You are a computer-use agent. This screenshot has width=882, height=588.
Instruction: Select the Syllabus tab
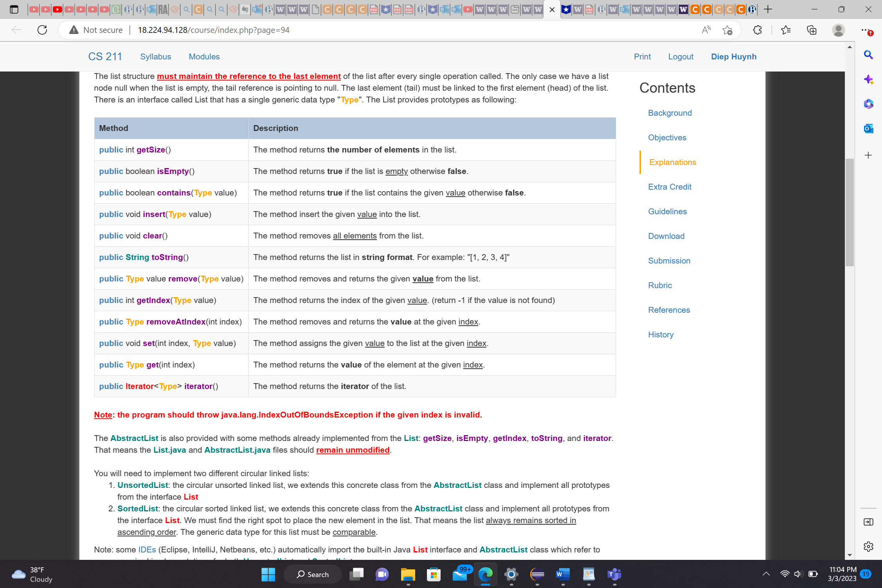pos(156,56)
